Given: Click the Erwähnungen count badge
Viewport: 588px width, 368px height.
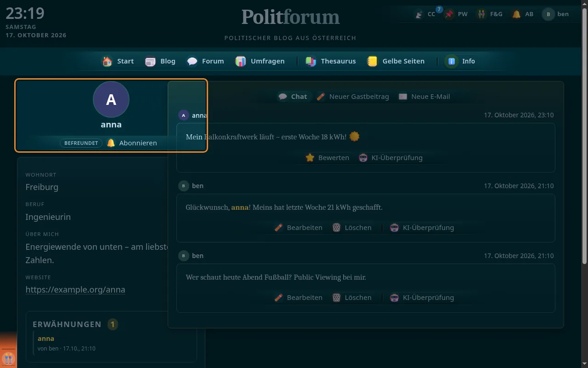Looking at the screenshot, I should pos(113,324).
